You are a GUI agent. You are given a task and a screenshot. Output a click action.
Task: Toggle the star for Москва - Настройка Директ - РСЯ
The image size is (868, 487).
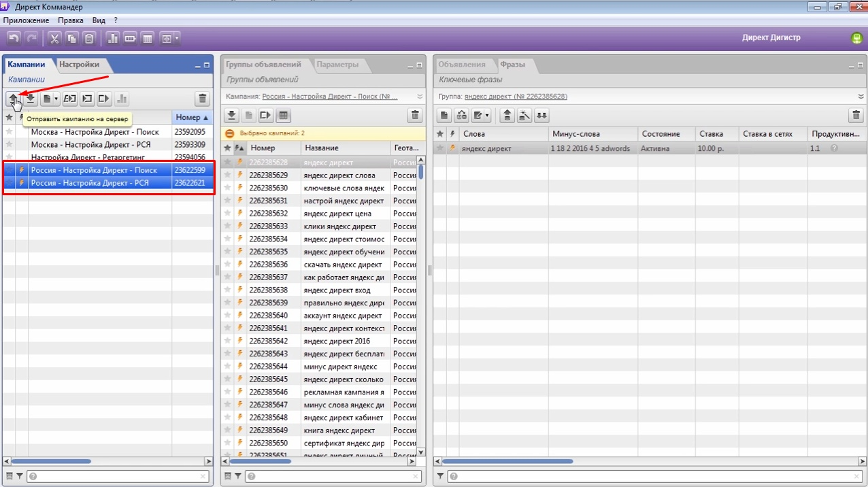pos(10,145)
